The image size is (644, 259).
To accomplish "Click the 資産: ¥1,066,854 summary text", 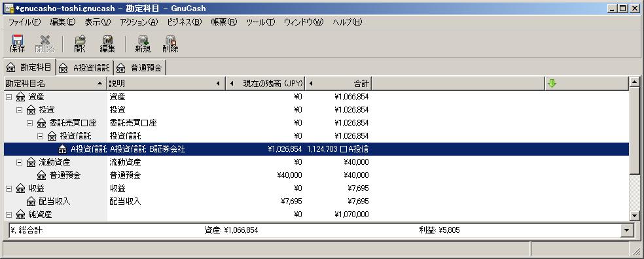I will tap(231, 231).
